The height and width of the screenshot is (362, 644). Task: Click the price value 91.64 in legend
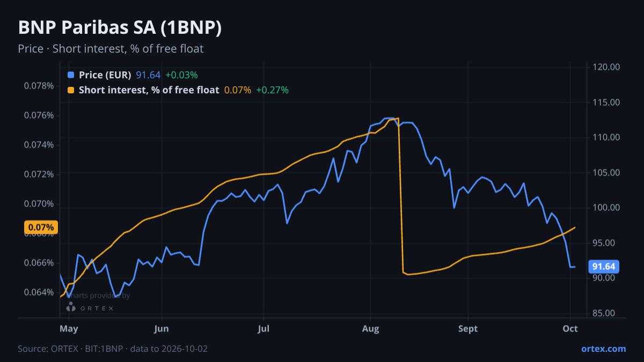[148, 75]
